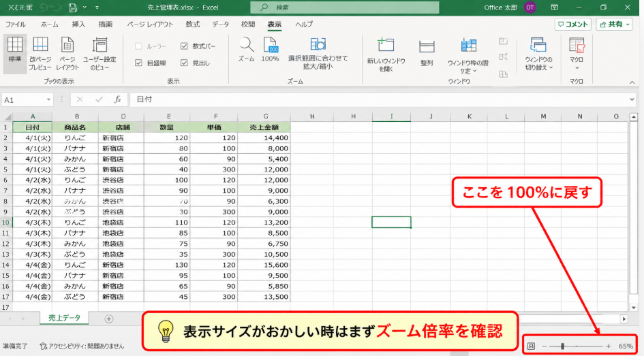The height and width of the screenshot is (356, 644).
Task: Toggle the Formula Bar (数式バー) checkbox
Action: point(184,46)
